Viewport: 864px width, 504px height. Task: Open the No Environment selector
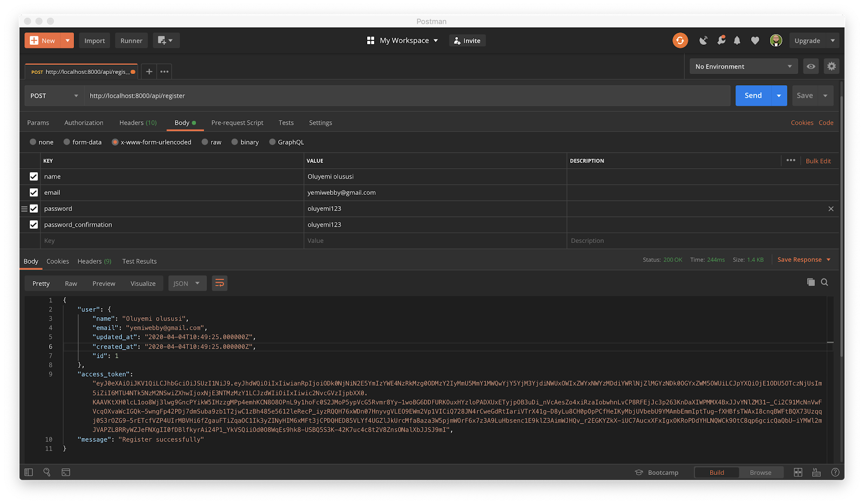744,66
